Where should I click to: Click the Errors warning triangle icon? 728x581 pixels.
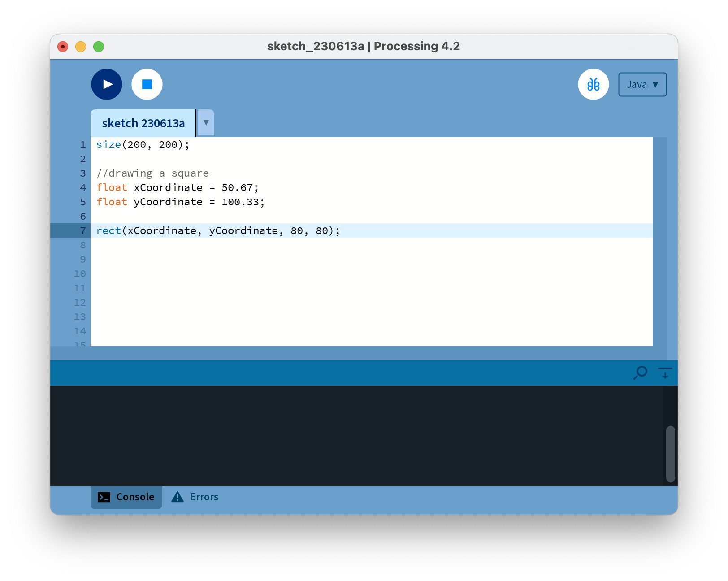tap(178, 497)
